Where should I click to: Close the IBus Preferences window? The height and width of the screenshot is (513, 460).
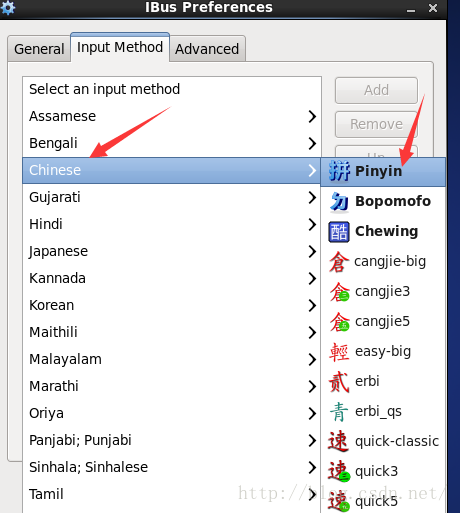(433, 8)
